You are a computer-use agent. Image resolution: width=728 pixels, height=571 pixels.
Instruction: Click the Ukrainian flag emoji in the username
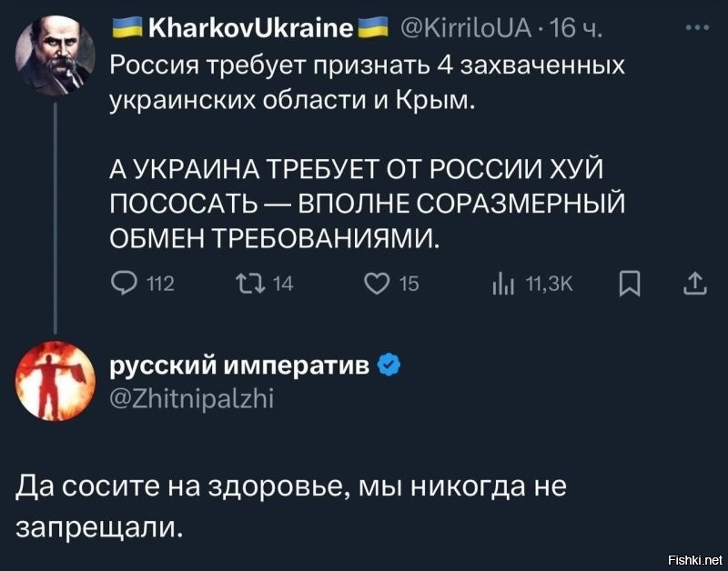pos(123,26)
